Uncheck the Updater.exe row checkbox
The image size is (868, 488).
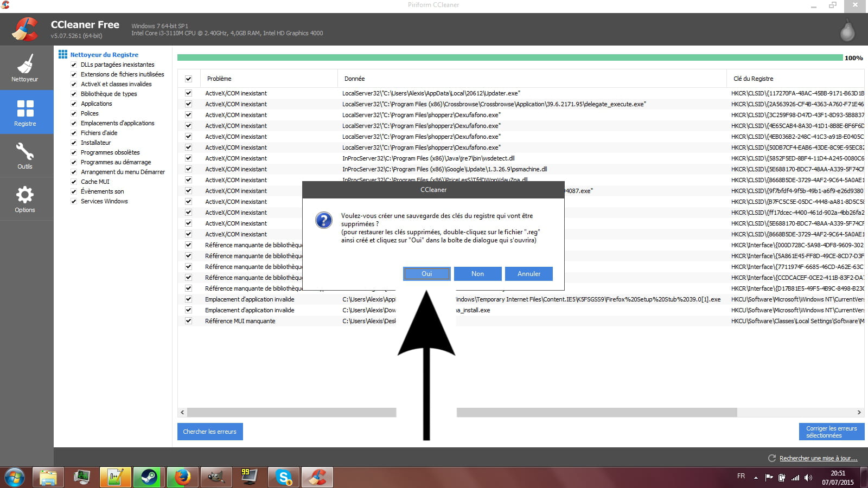[188, 93]
